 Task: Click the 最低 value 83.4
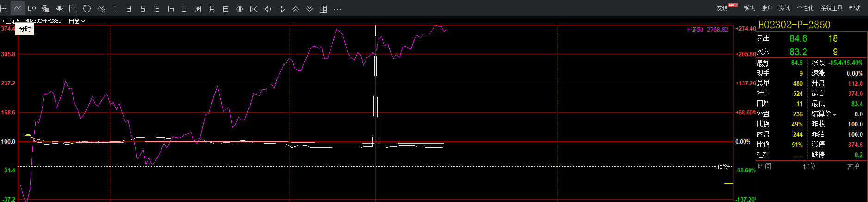(856, 104)
